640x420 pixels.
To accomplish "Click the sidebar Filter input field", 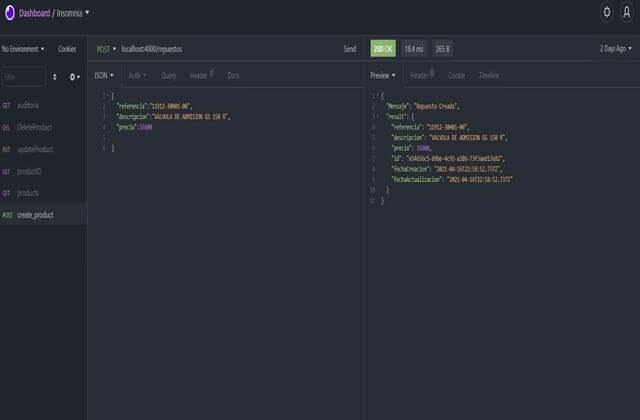I will [22, 76].
